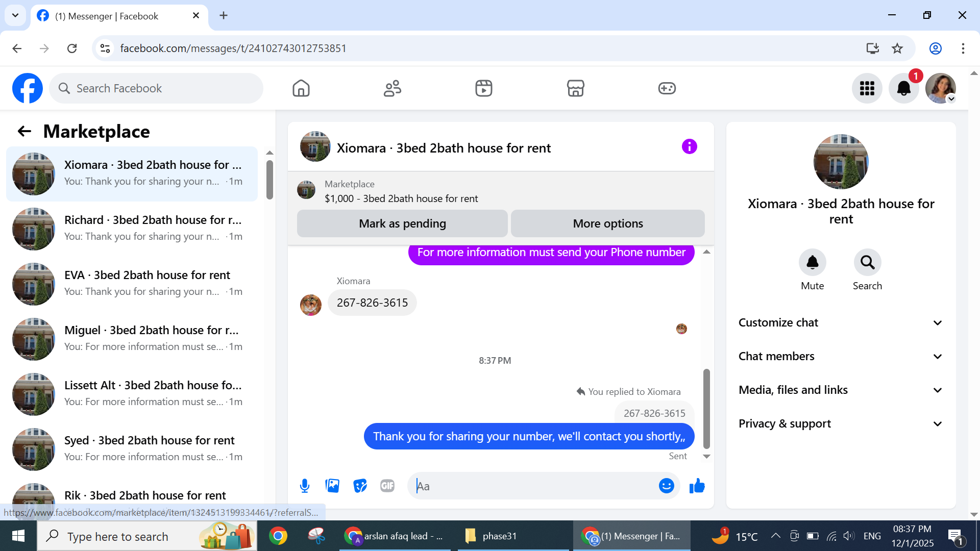Click the browser reload icon
The image size is (980, 551).
pos(72,48)
